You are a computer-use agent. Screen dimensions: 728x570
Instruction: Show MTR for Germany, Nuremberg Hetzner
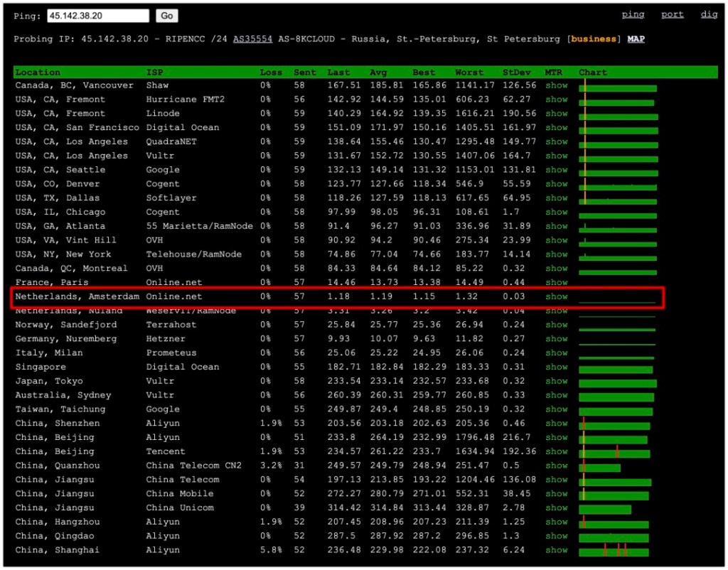pyautogui.click(x=556, y=338)
